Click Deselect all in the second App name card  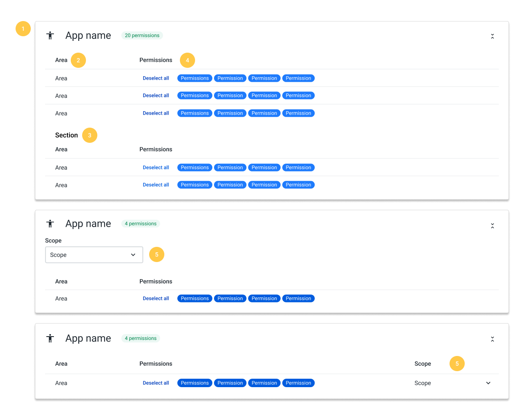click(156, 298)
